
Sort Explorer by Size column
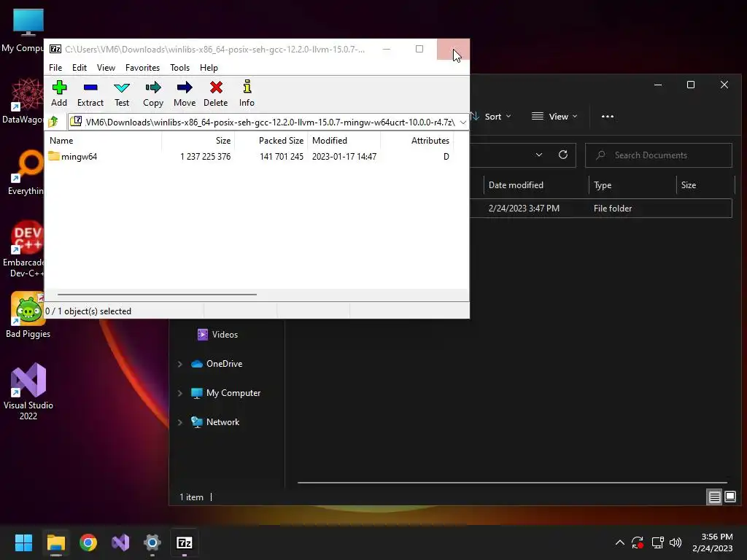point(705,185)
